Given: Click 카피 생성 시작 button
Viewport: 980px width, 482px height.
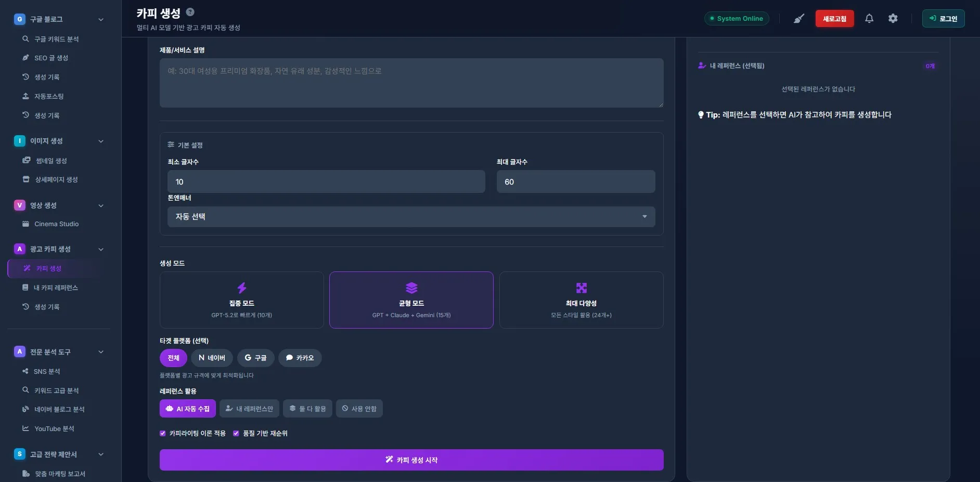Looking at the screenshot, I should (411, 460).
